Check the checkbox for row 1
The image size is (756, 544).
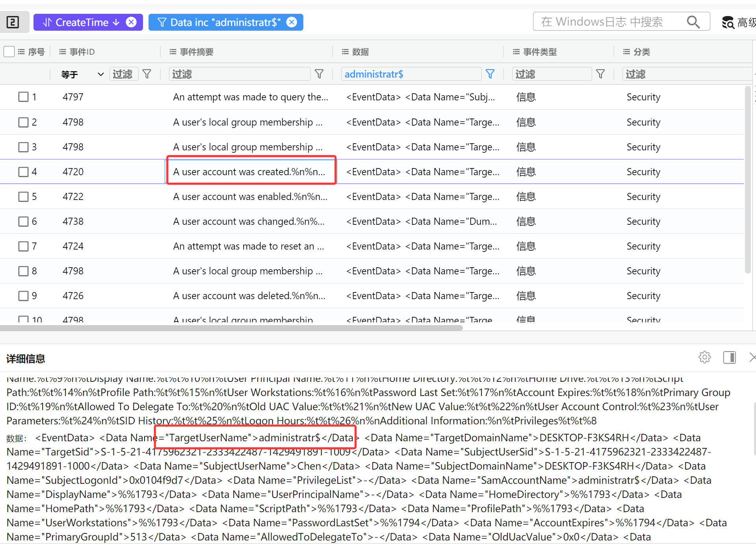coord(24,97)
